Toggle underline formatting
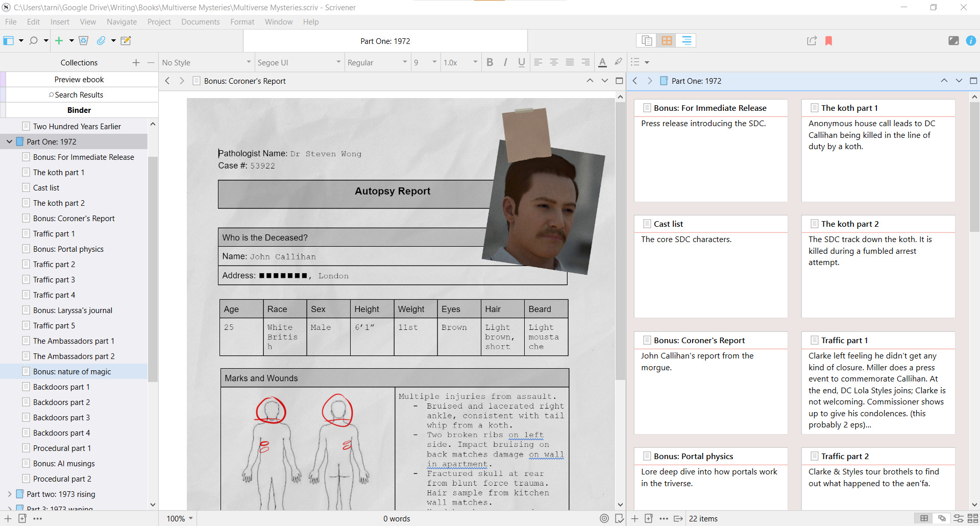This screenshot has width=980, height=526. tap(521, 62)
